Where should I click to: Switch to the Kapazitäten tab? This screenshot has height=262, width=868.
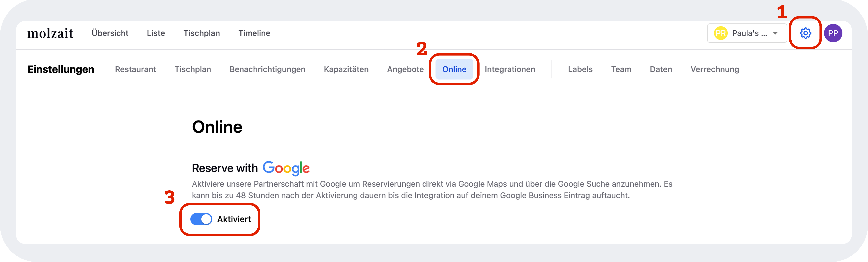pos(346,69)
